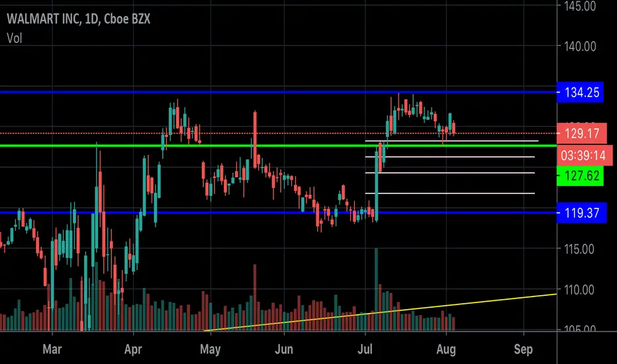Click the 110.00 price axis value
Viewport: 617px width, 364px height.
click(579, 290)
